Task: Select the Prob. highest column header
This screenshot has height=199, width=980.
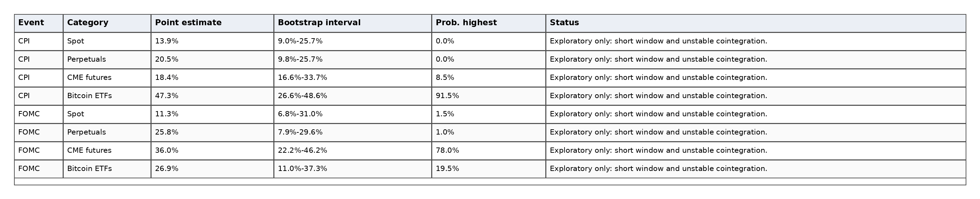Action: click(x=489, y=23)
